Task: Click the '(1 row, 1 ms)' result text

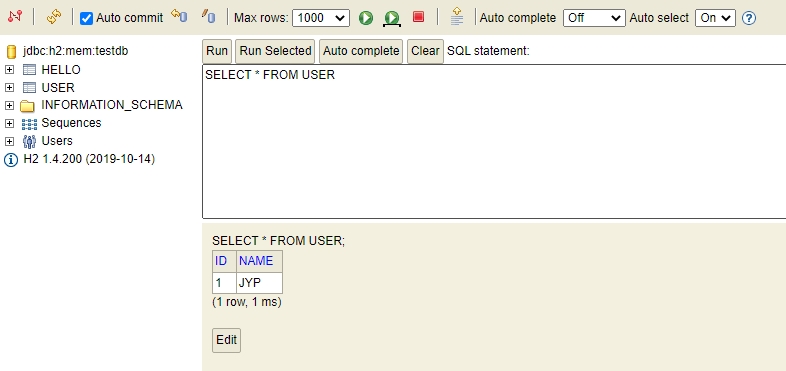Action: (x=247, y=302)
